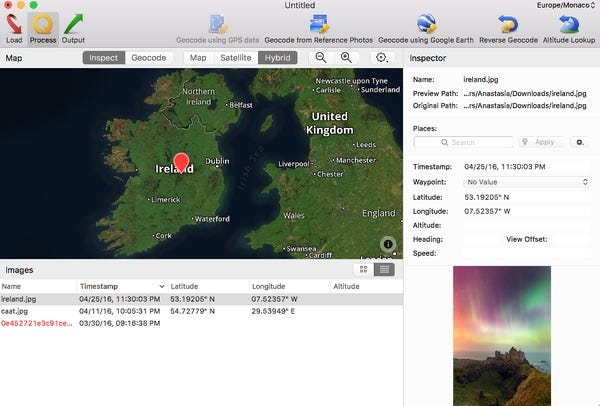
Task: Click the caat.jpg latitude 54.72779° N
Action: tap(192, 311)
